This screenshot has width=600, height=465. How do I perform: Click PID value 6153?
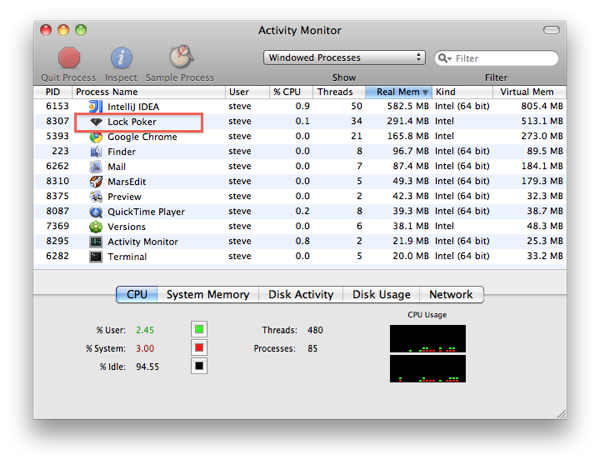57,106
